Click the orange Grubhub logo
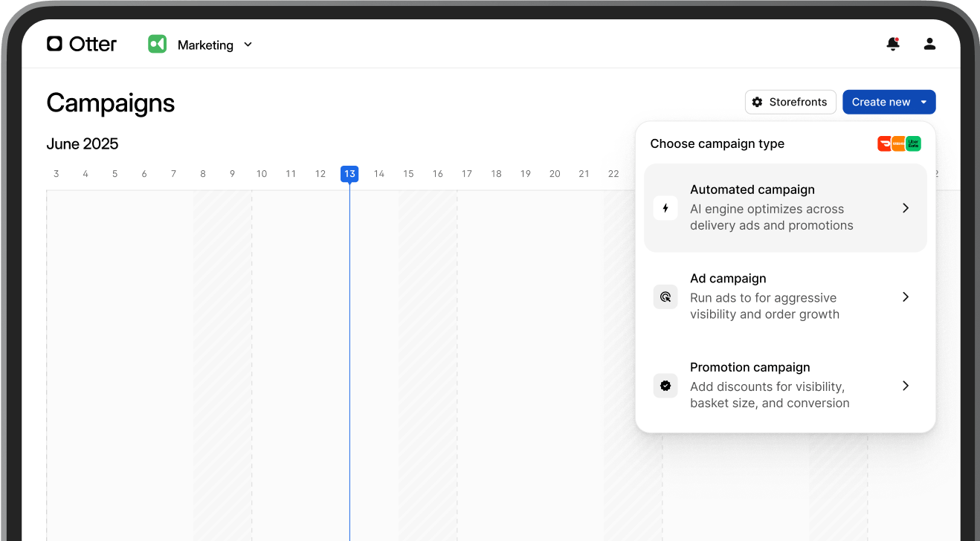 (x=899, y=144)
